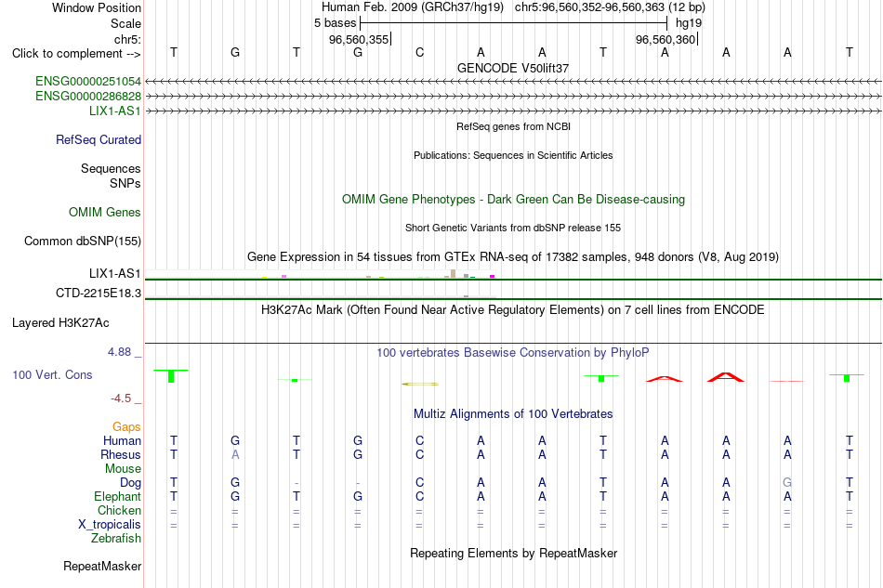883x588 pixels.
Task: Click the large red A PhyloP logo
Action: point(726,377)
